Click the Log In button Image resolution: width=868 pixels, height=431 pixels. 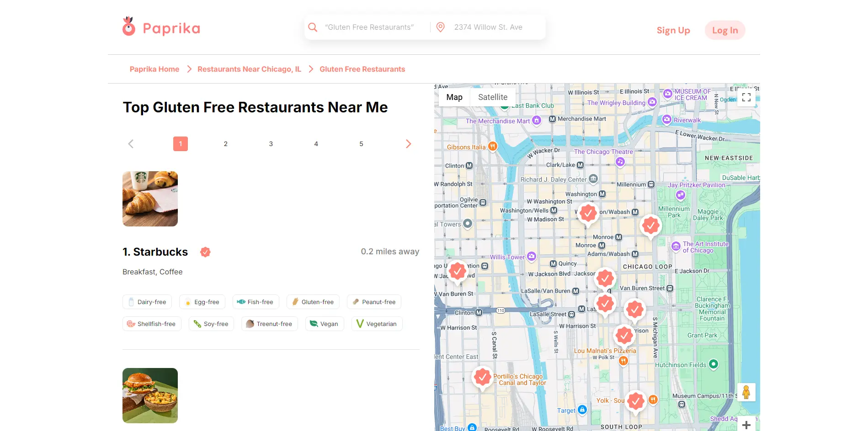click(725, 30)
